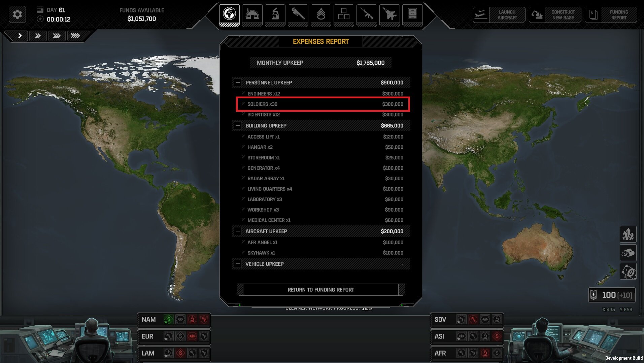The height and width of the screenshot is (363, 644).
Task: Click the Construct New Base button
Action: click(555, 15)
